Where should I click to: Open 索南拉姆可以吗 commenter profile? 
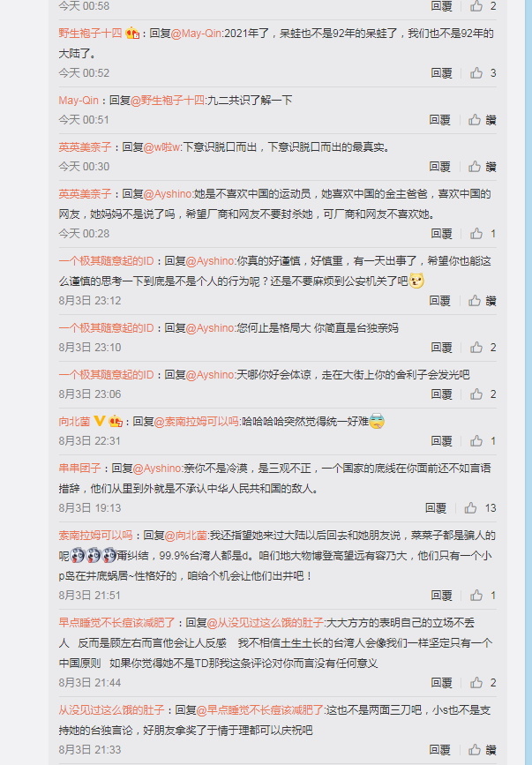pos(95,536)
